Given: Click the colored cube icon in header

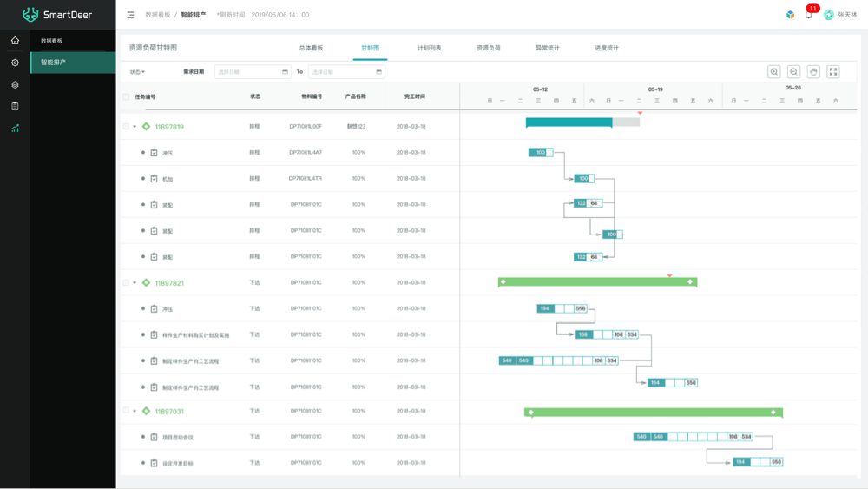Looking at the screenshot, I should 790,15.
